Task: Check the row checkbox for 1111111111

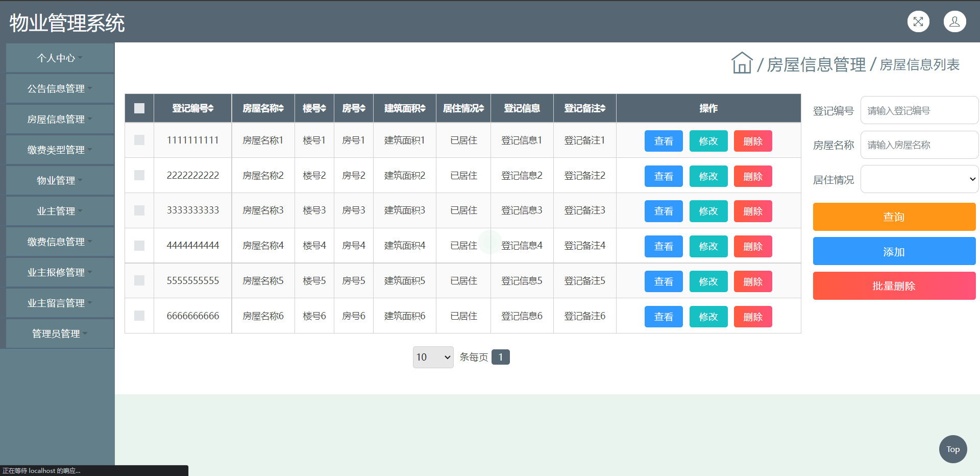Action: coord(139,140)
